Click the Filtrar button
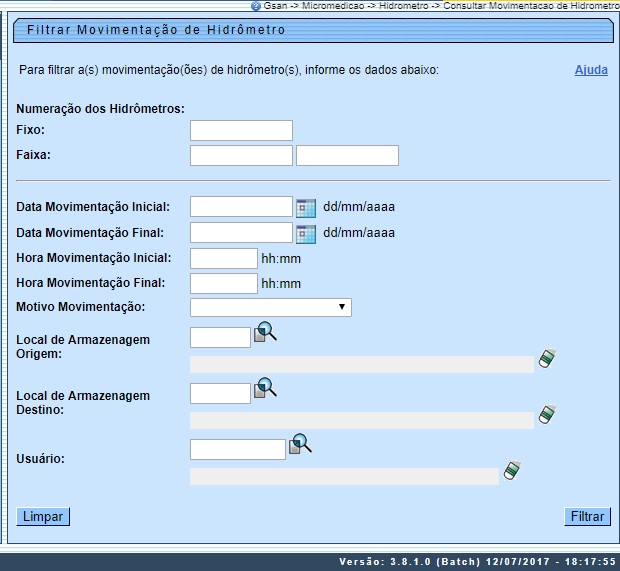This screenshot has height=571, width=620. coord(587,517)
